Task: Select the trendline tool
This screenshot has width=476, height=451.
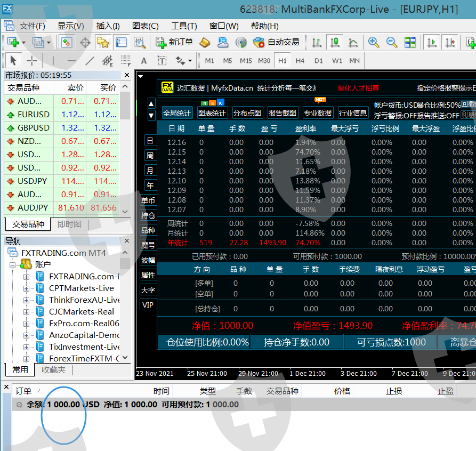Action: pyautogui.click(x=90, y=61)
